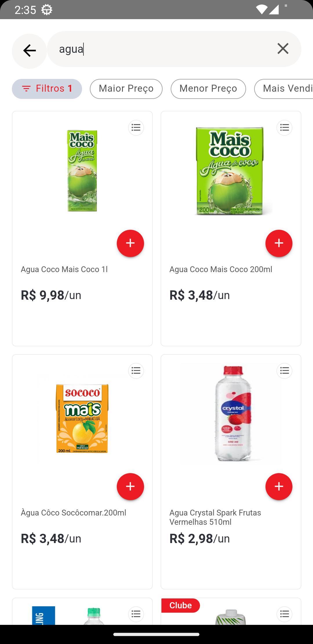Image resolution: width=313 pixels, height=644 pixels.
Task: Add Agua Coco Mais Coco 1l to cart
Action: [130, 243]
